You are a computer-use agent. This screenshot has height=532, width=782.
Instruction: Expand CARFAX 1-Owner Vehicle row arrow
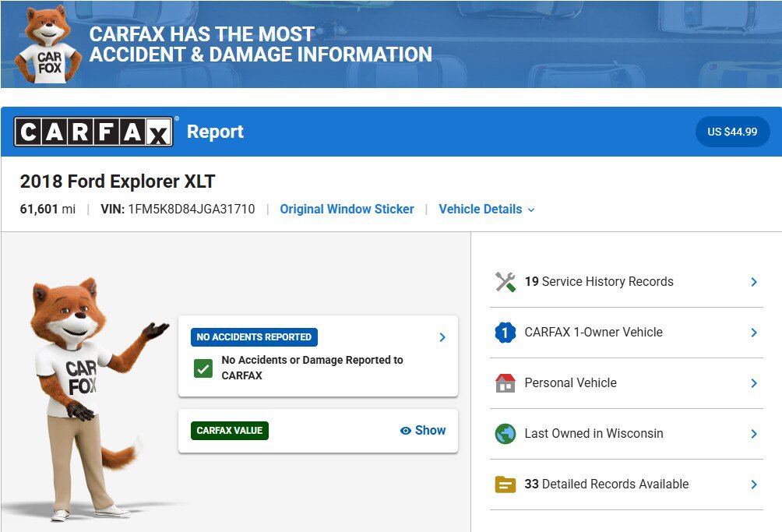754,333
